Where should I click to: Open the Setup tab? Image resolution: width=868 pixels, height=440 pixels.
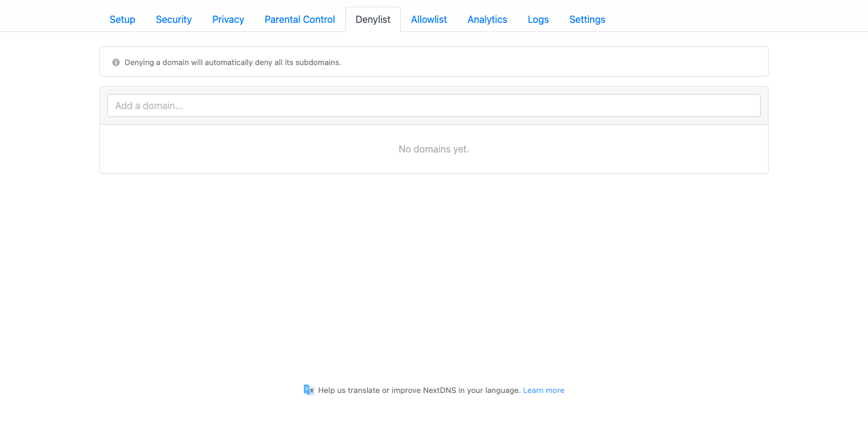click(122, 19)
